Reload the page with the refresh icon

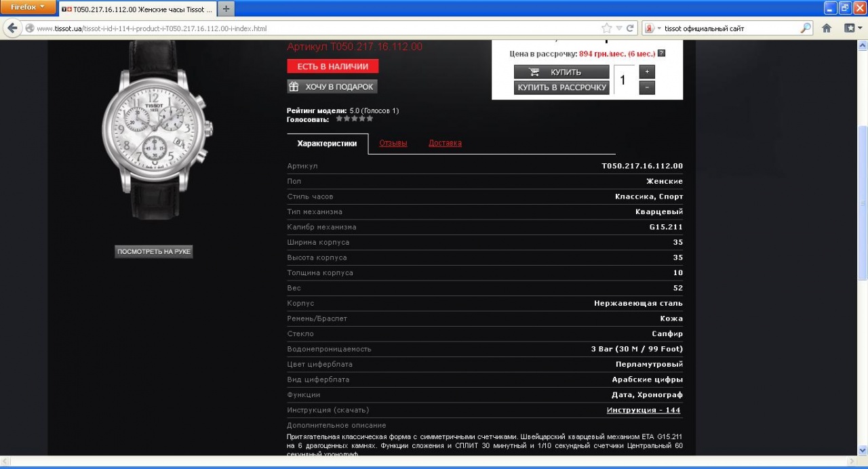[x=631, y=28]
